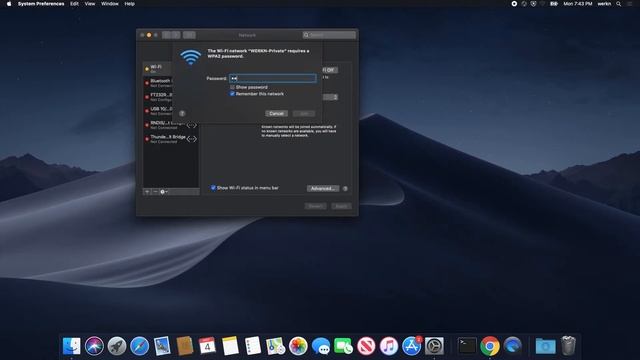Click the Join button in password dialog
This screenshot has height=360, width=640.
click(x=304, y=113)
